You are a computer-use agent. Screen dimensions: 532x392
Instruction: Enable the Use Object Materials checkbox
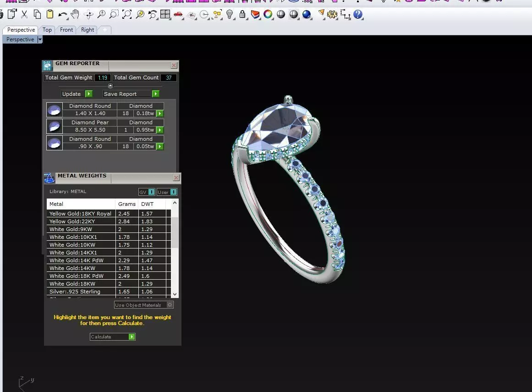[170, 305]
